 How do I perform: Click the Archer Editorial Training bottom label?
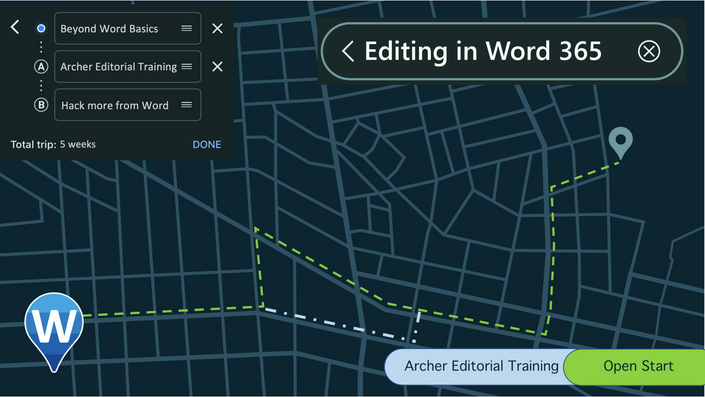point(481,366)
